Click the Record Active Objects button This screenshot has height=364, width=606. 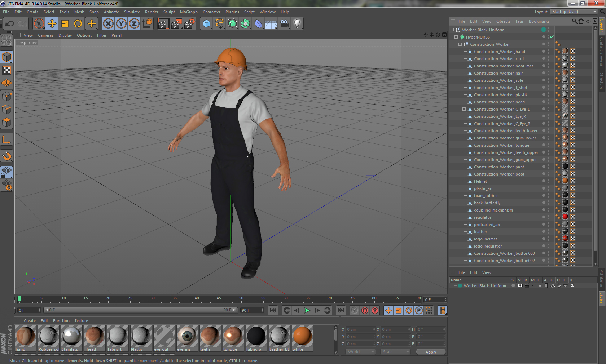pyautogui.click(x=355, y=310)
